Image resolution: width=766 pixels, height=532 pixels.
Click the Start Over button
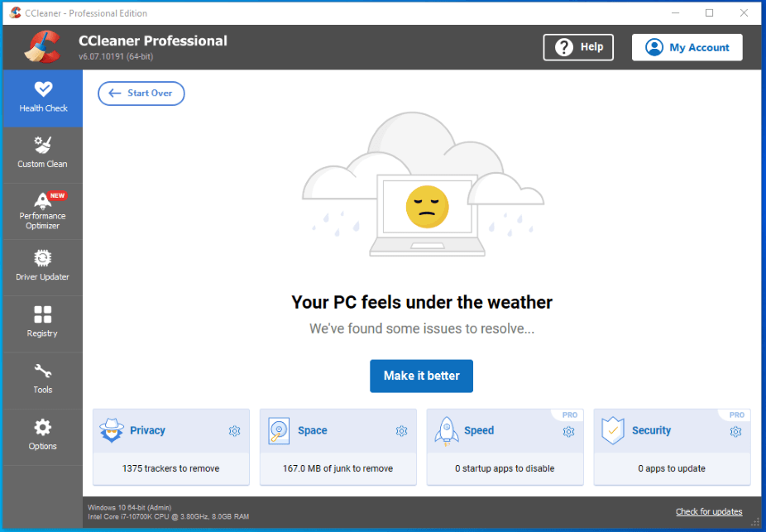(x=141, y=93)
